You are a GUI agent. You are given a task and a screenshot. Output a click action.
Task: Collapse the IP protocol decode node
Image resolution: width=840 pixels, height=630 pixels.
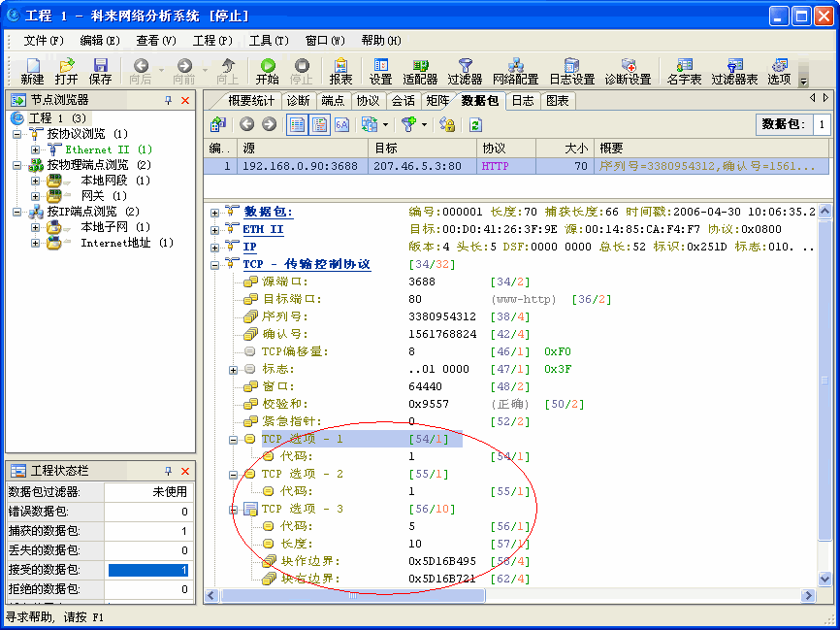215,246
